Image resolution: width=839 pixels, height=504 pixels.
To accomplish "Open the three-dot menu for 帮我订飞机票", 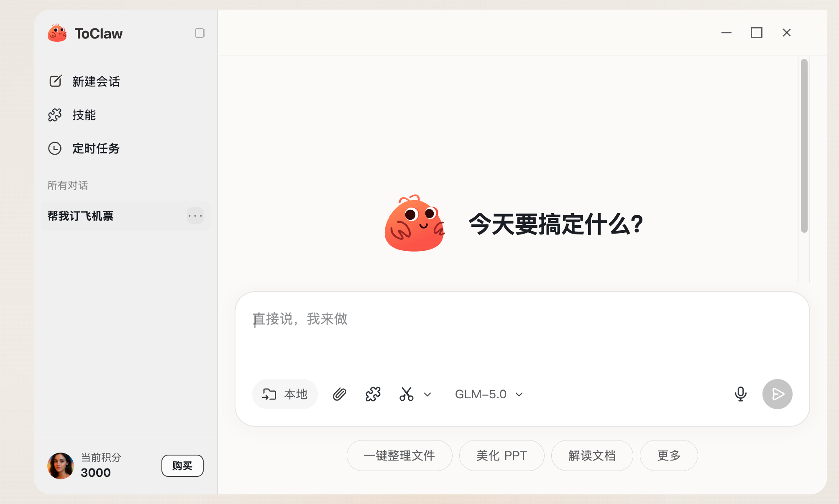I will [195, 216].
